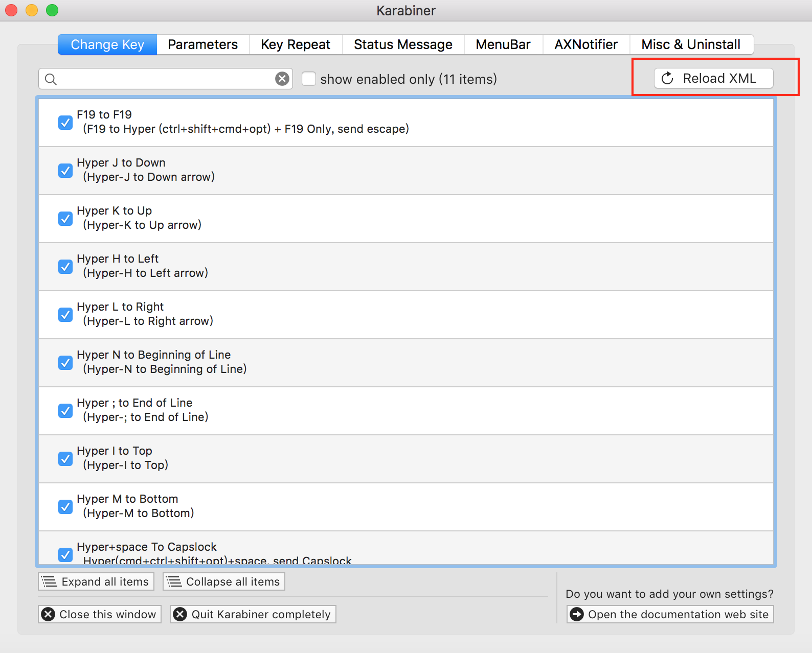Switch to the Parameters tab
812x653 pixels.
tap(203, 44)
